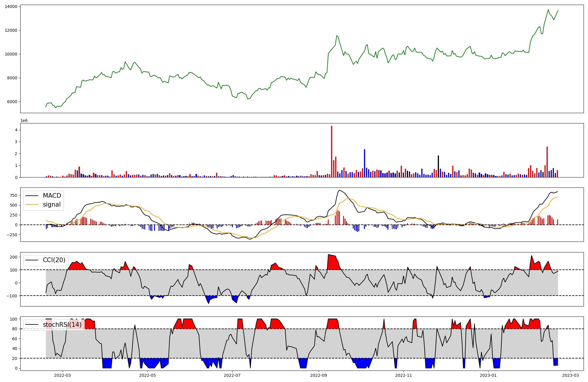Click the 2022-09 date tick label
Screen dimensions: 588x382
319,375
